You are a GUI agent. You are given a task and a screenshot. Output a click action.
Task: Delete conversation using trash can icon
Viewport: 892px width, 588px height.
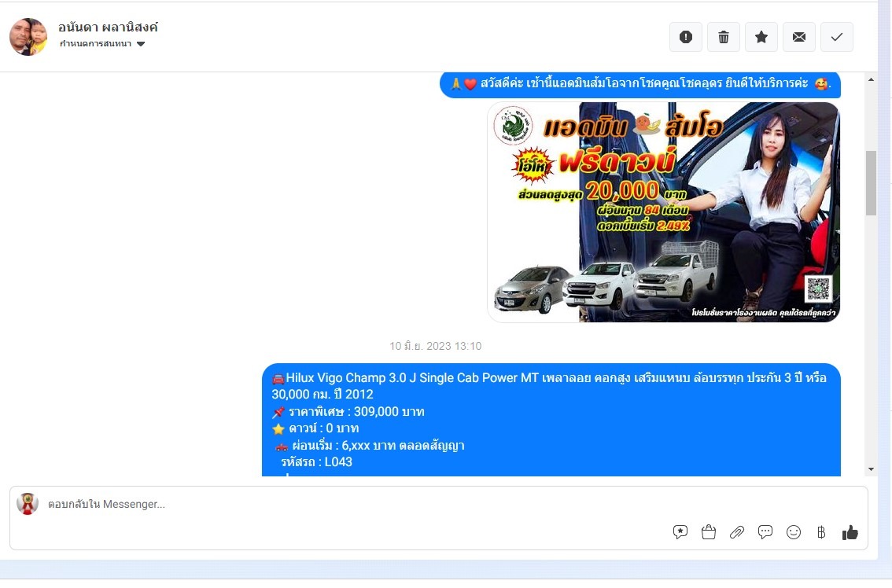coord(724,37)
